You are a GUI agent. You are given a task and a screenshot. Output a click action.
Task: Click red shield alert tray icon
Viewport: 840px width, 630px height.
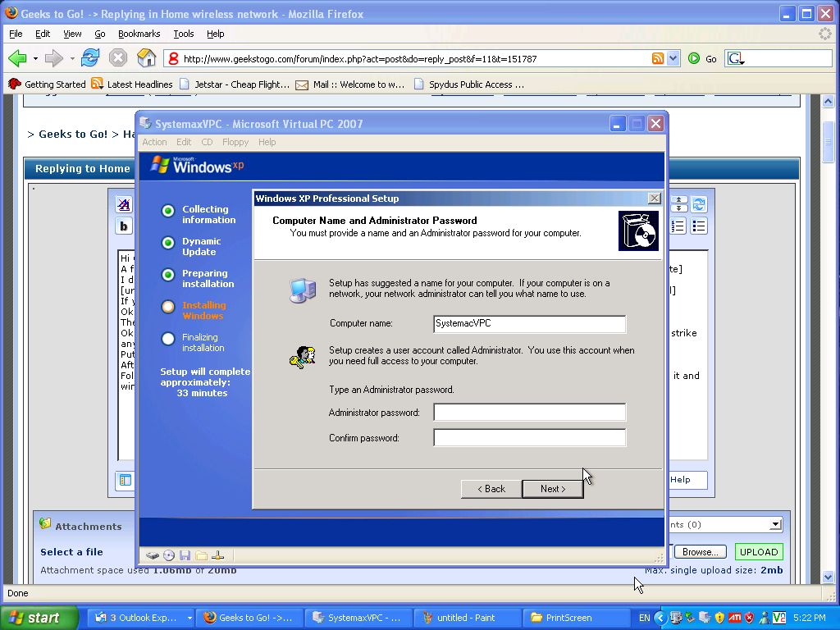(750, 618)
